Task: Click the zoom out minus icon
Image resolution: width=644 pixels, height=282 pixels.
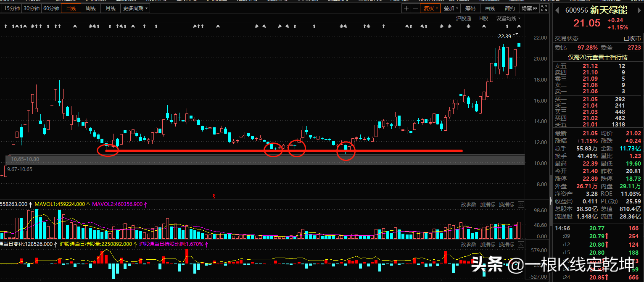Action: [415, 8]
